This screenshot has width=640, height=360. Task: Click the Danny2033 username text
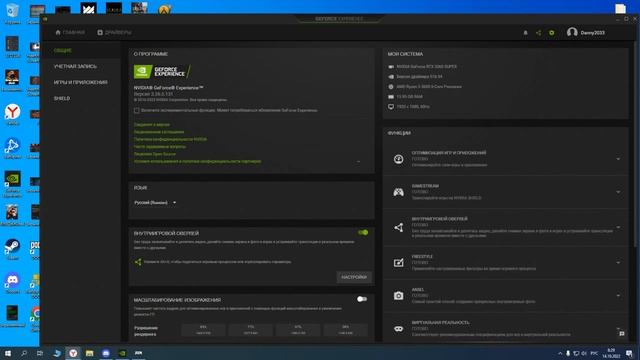[x=593, y=33]
